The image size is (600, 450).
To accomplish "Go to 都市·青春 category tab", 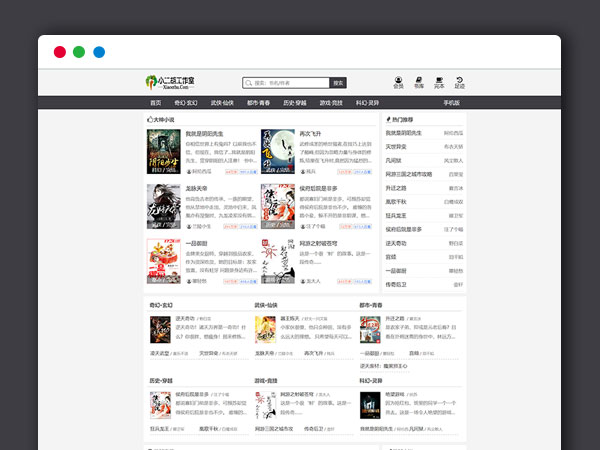I will pyautogui.click(x=259, y=102).
